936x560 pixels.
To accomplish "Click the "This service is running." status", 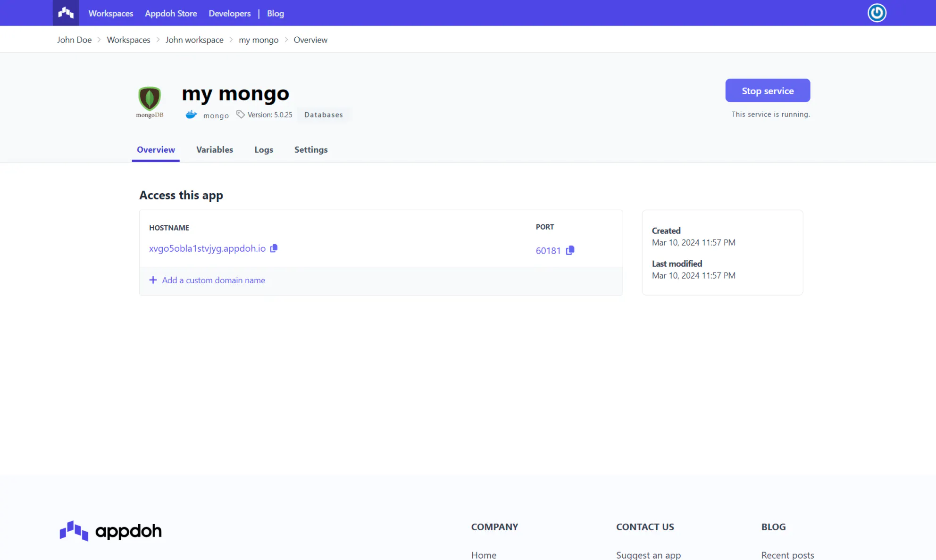I will click(770, 114).
